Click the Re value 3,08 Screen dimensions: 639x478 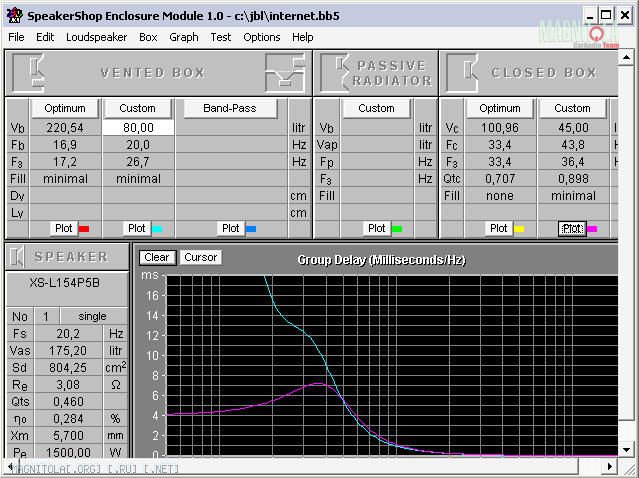point(68,385)
